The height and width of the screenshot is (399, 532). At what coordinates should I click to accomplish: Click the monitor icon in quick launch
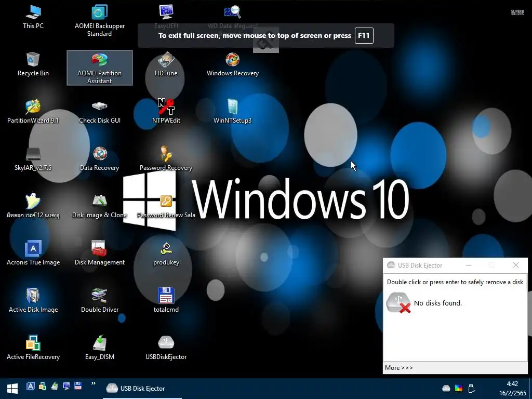[66, 386]
